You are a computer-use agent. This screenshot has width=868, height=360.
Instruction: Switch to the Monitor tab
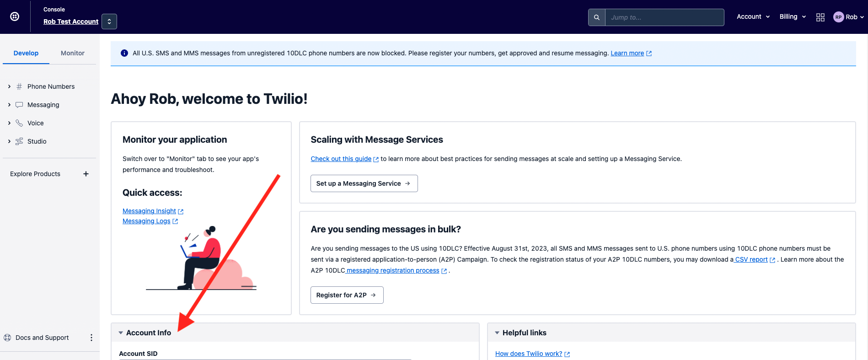pyautogui.click(x=73, y=53)
